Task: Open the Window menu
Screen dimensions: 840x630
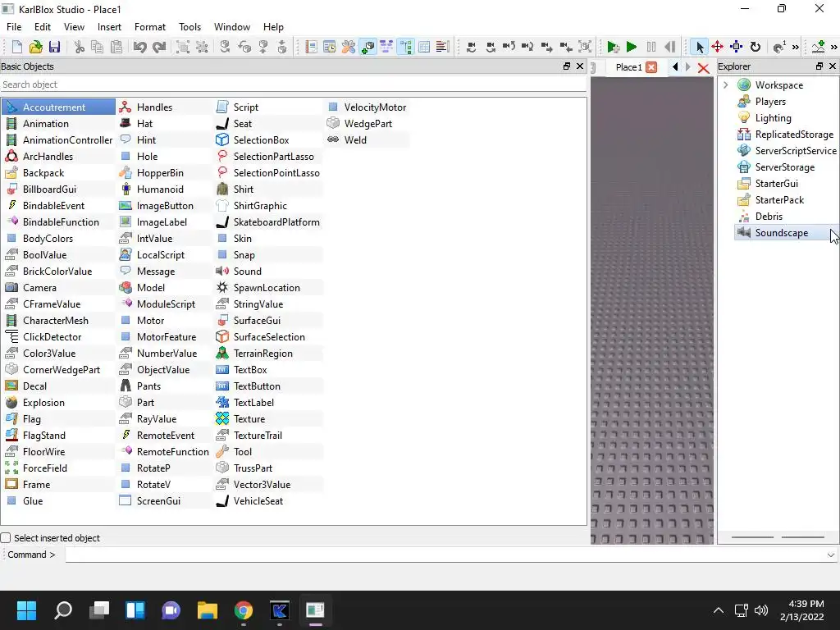Action: coord(232,27)
